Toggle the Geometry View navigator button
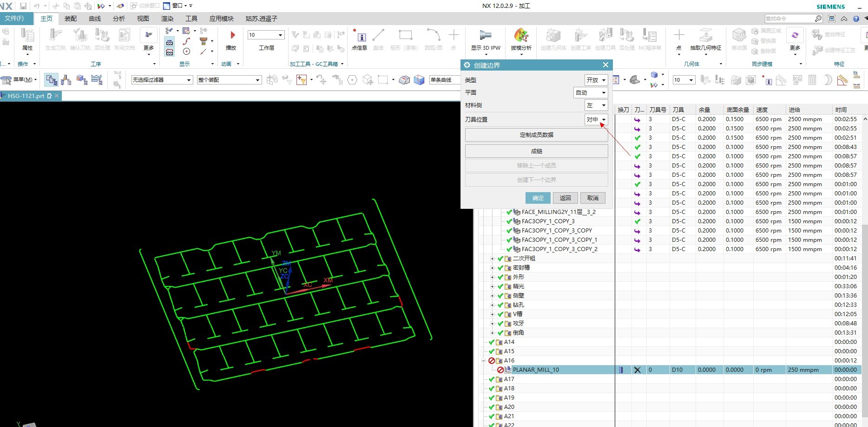 coord(82,80)
